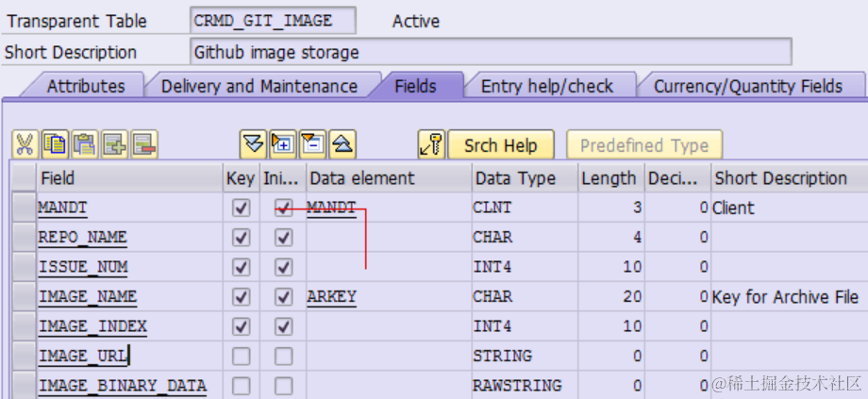Enable Key checkbox for IMAGE_BINARY_DATA
The height and width of the screenshot is (399, 868).
tap(241, 386)
